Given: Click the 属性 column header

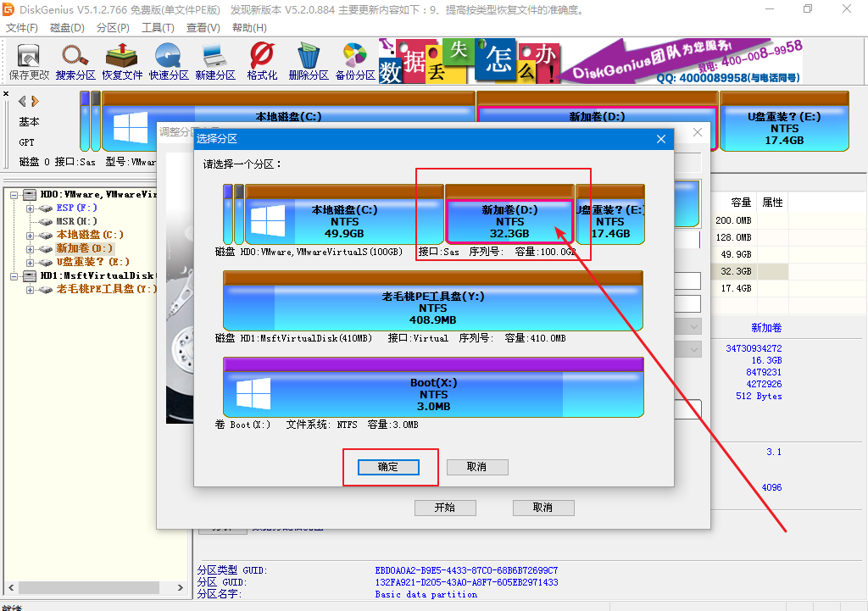Looking at the screenshot, I should coord(772,203).
